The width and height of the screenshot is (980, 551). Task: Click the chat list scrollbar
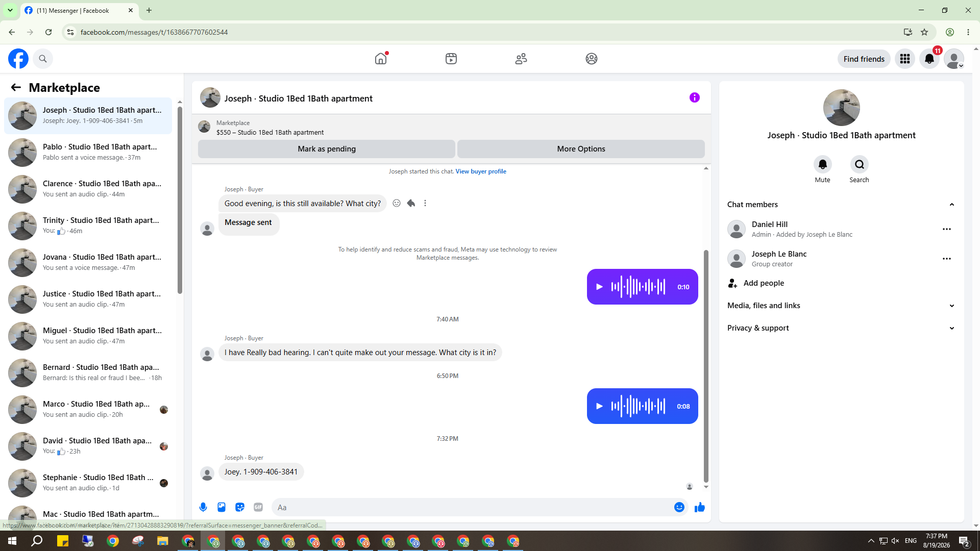point(180,199)
